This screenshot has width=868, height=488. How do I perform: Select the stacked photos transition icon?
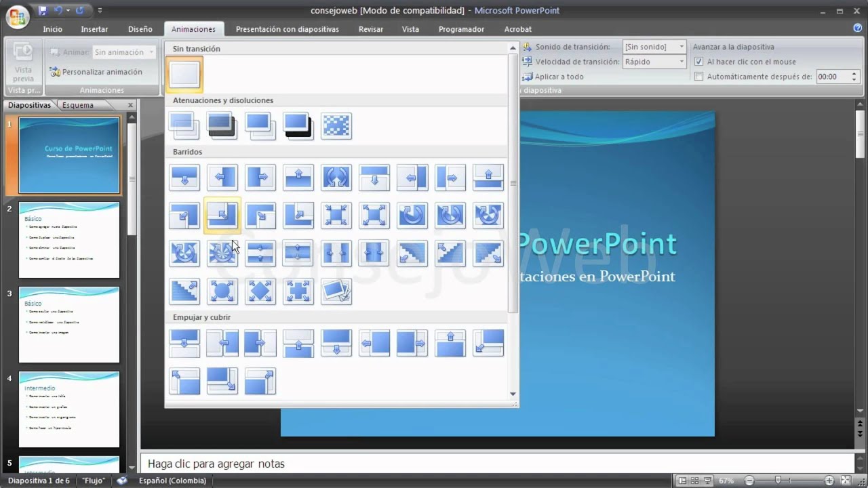tap(336, 291)
